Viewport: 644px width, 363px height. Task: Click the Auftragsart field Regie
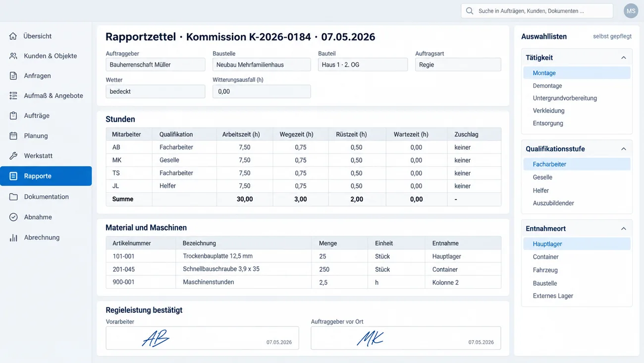[x=458, y=64]
